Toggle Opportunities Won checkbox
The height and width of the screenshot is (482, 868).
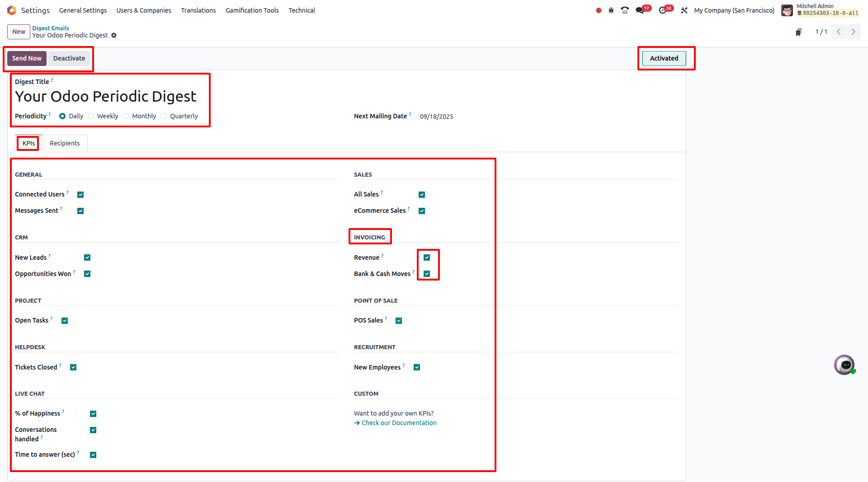tap(87, 274)
